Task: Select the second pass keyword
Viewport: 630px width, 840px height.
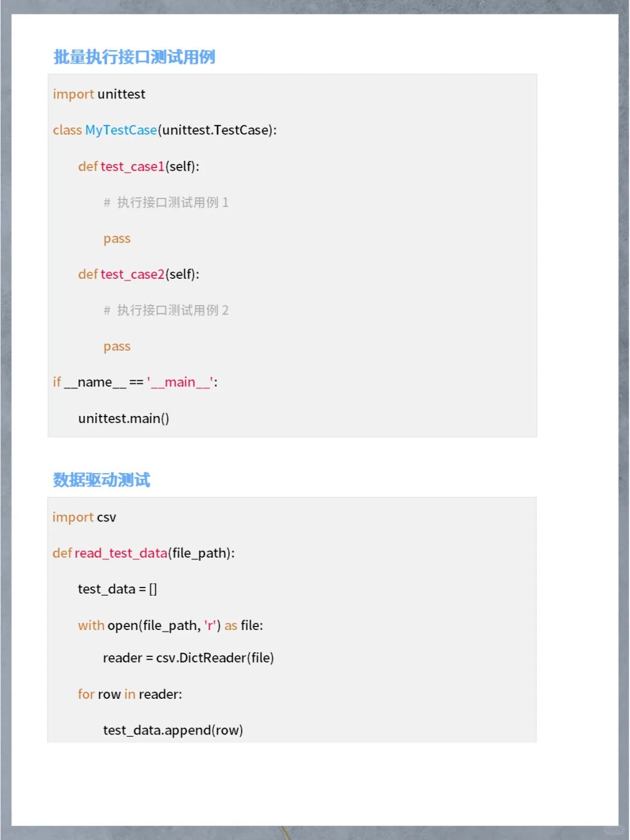Action: click(x=117, y=346)
